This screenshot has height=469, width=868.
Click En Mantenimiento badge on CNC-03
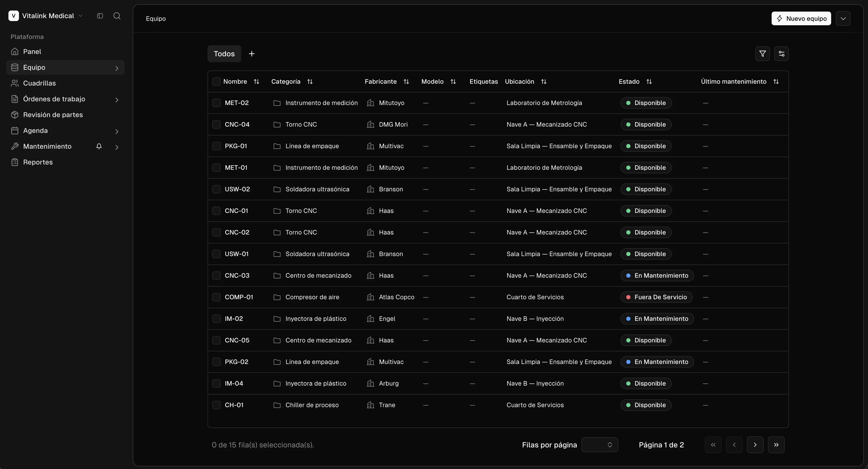pos(657,276)
